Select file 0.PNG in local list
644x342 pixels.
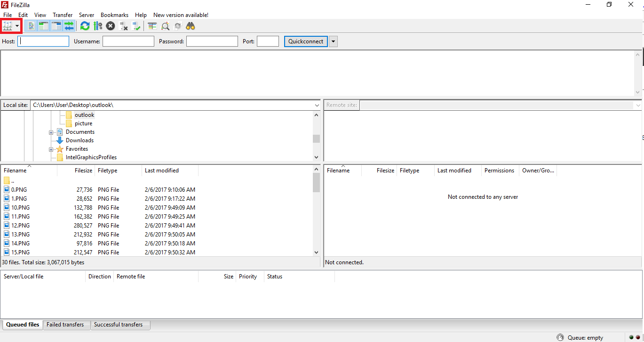19,190
